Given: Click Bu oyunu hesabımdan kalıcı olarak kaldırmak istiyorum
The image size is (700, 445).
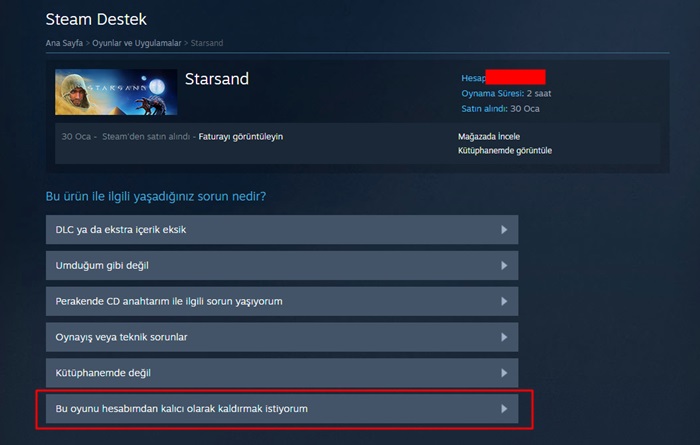Looking at the screenshot, I should click(x=282, y=409).
